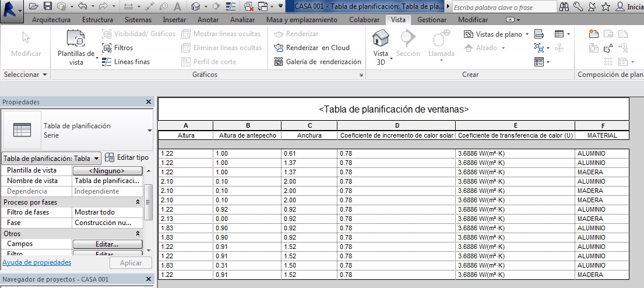Collapse the Otros properties section
Screen dimensions: 644x288
click(138, 233)
